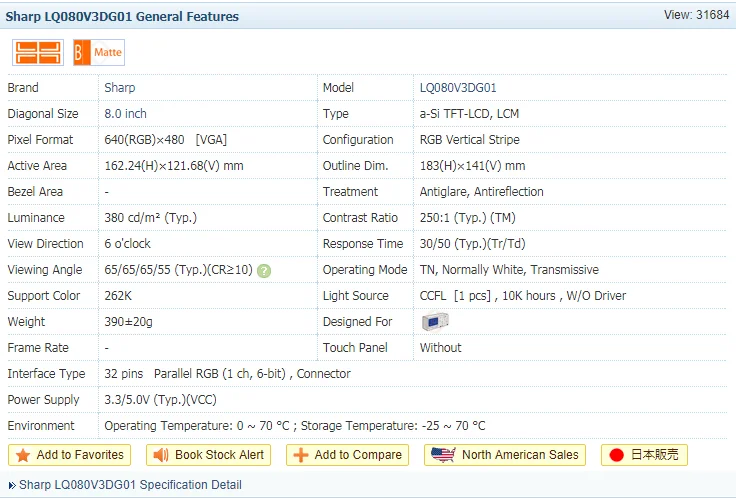Click the Diagonal Size row label
736x499 pixels.
tap(43, 114)
